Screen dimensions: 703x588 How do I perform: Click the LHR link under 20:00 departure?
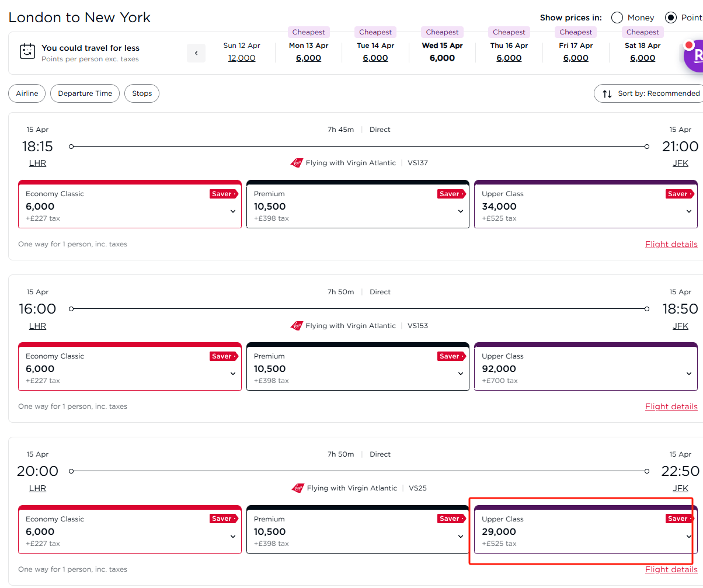(x=37, y=488)
